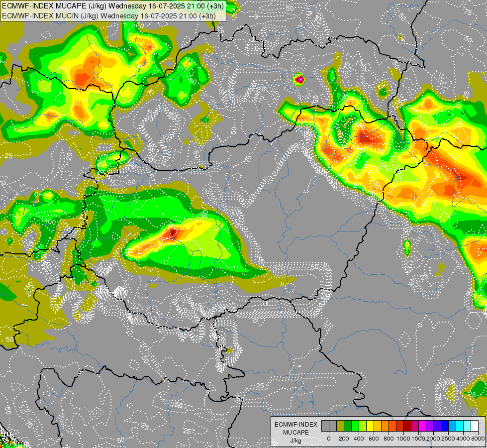Screen dimensions: 487x448
Task: Click the ECMWF-INDEX label in the legend
Action: (296, 425)
